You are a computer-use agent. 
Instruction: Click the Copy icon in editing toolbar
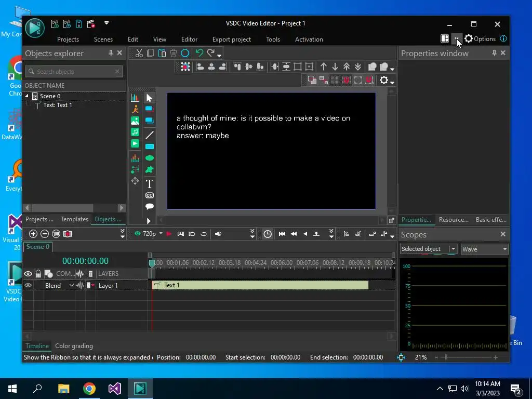pyautogui.click(x=150, y=54)
